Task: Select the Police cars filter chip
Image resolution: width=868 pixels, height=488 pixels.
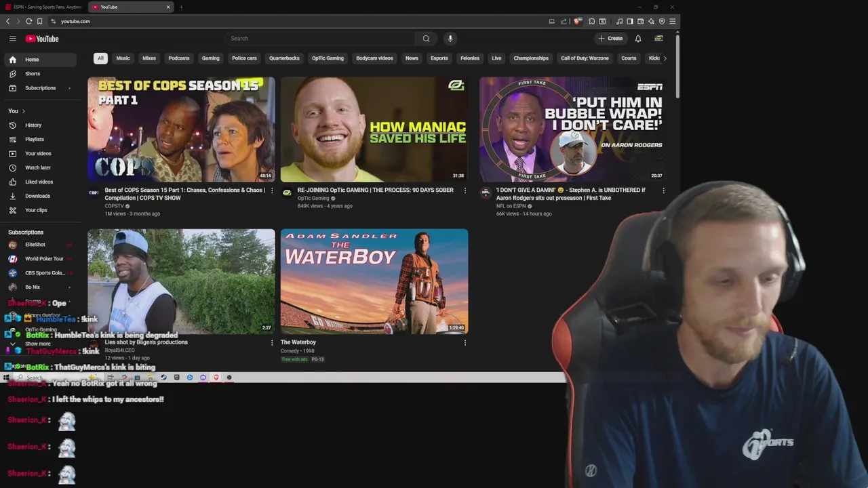Action: click(244, 58)
